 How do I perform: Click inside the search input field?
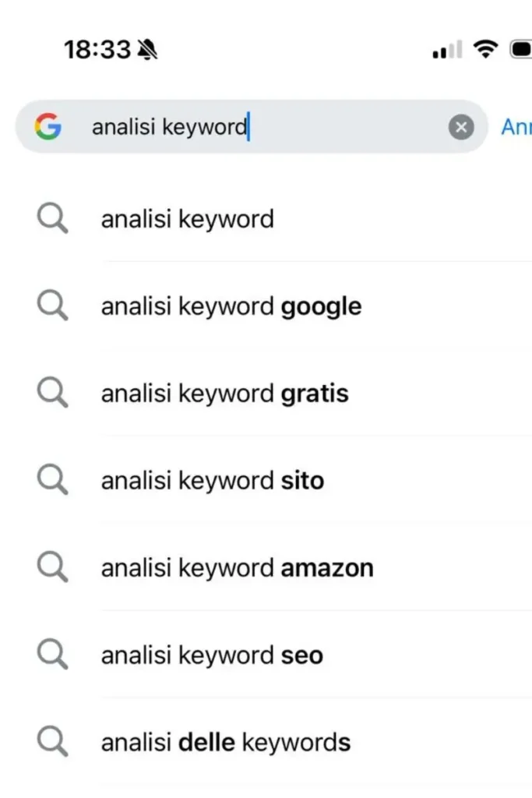234,127
